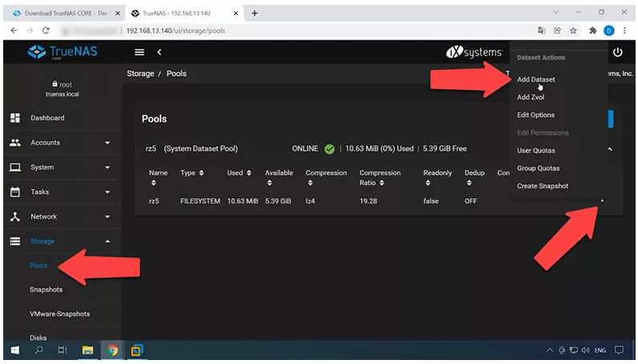Select Create Snapshot menu entry
Viewport: 638px width, 364px height.
pyautogui.click(x=543, y=186)
